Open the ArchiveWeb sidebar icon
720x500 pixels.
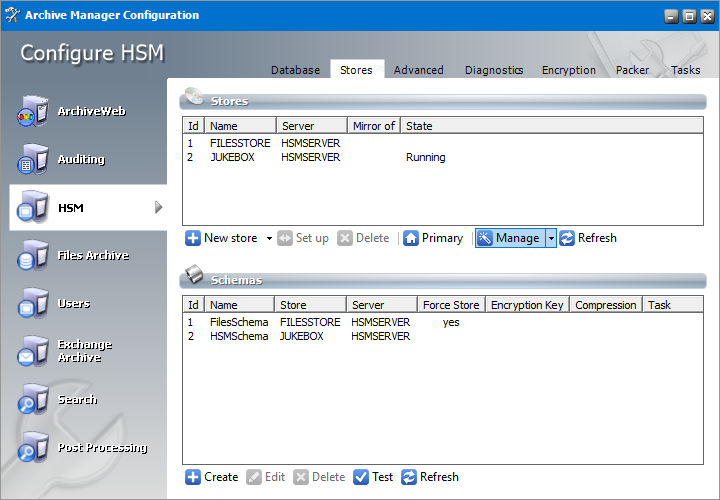[x=32, y=112]
